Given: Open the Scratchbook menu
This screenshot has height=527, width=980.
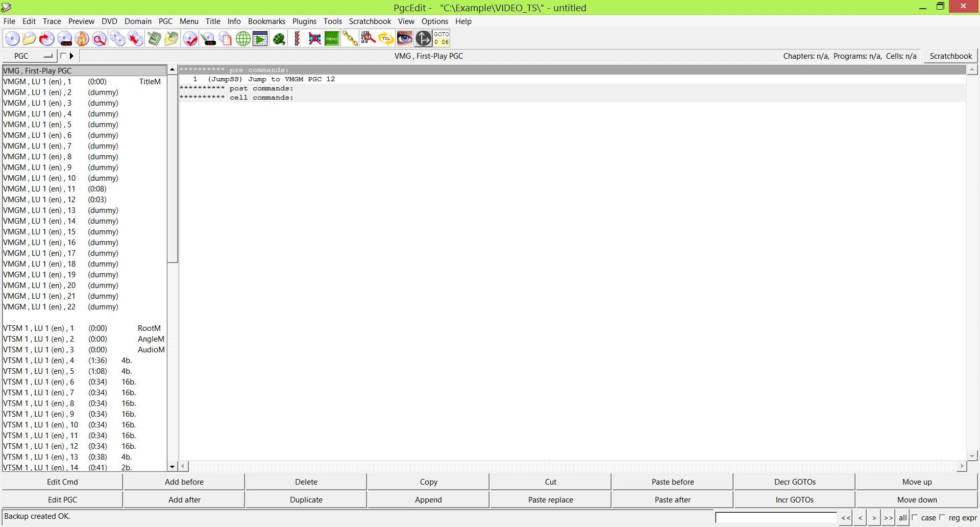Looking at the screenshot, I should [370, 21].
